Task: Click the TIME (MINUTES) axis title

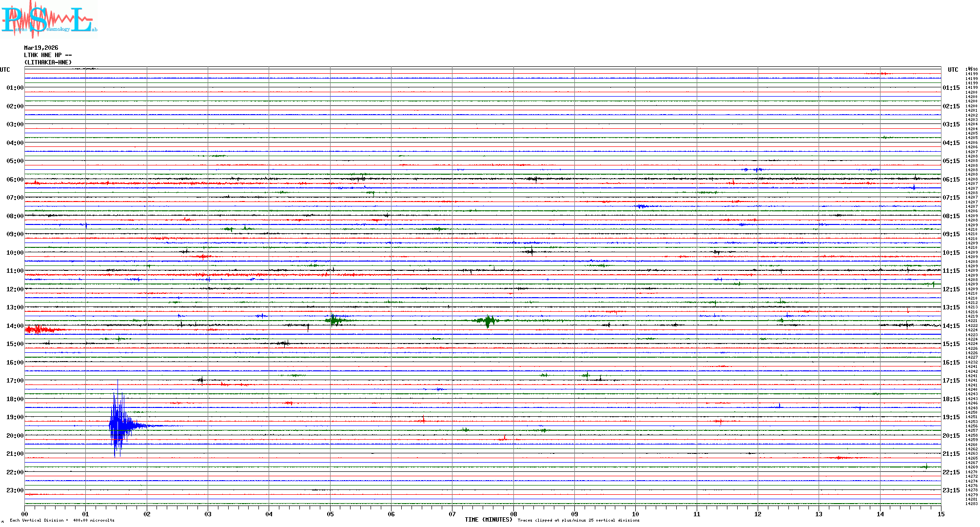Action: click(488, 520)
